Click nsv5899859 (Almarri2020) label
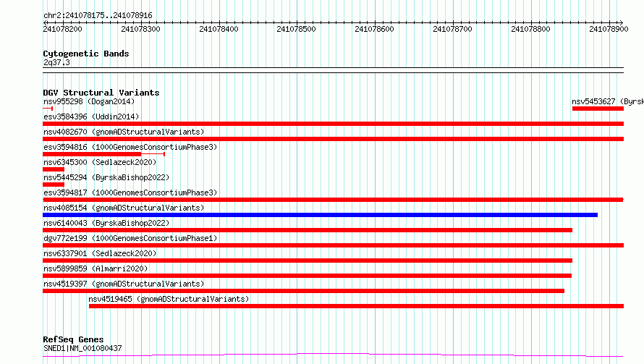The width and height of the screenshot is (644, 364). coord(96,268)
